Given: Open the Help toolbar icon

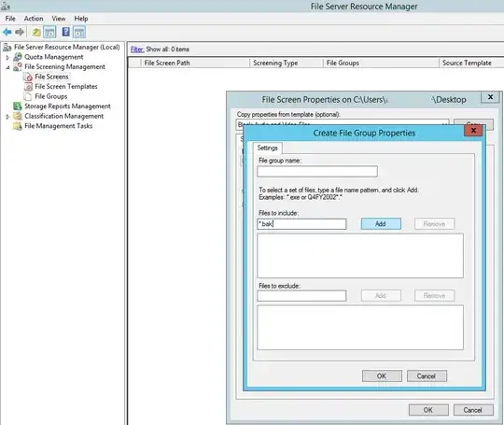Looking at the screenshot, I should [x=66, y=32].
